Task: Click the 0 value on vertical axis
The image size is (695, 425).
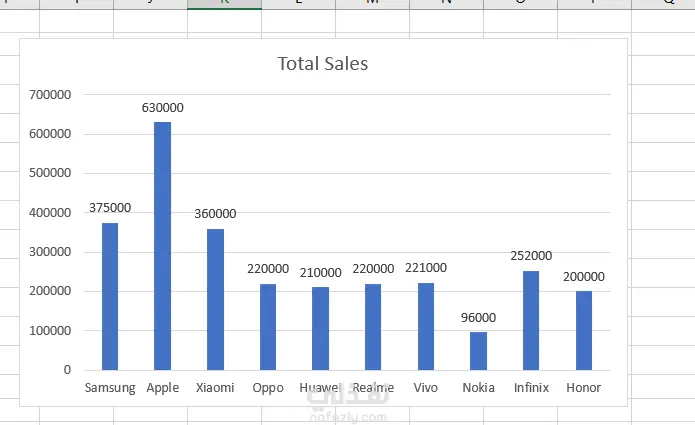Action: click(x=67, y=370)
